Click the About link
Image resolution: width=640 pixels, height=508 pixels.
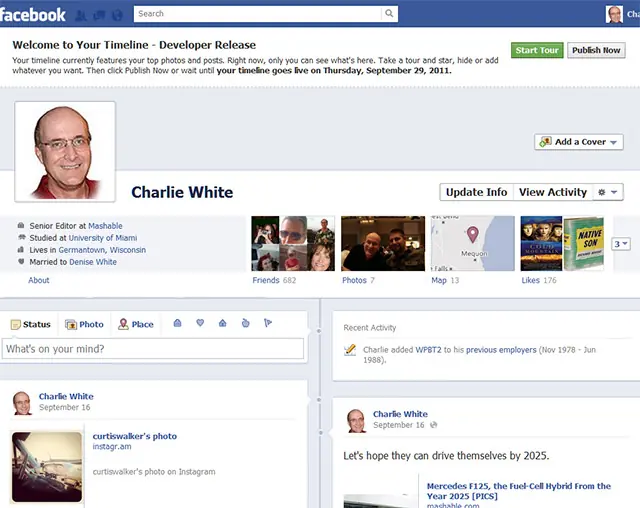coord(39,280)
